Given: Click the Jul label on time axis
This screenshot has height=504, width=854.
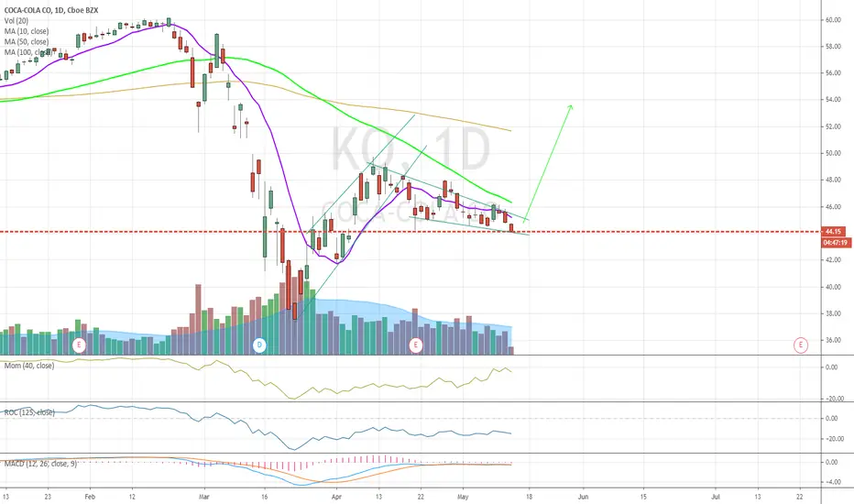Looking at the screenshot, I should (x=716, y=497).
